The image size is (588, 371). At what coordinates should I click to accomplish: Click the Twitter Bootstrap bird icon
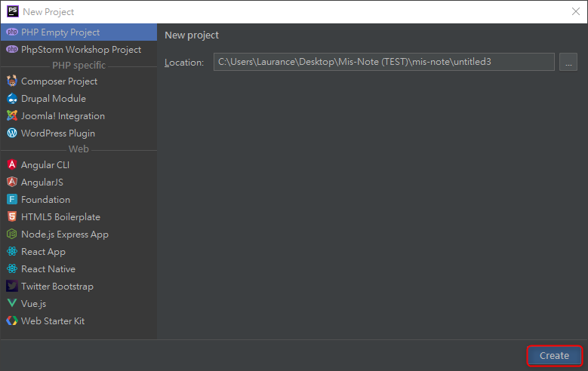[12, 286]
